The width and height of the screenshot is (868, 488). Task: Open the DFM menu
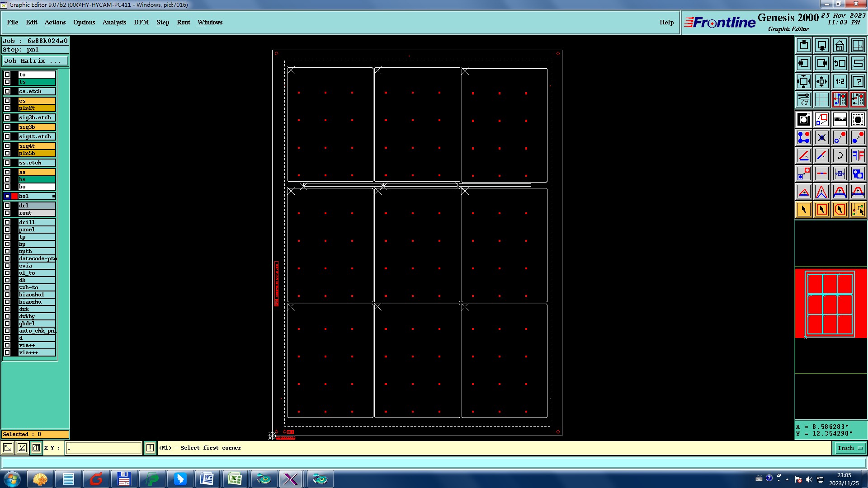pos(141,22)
